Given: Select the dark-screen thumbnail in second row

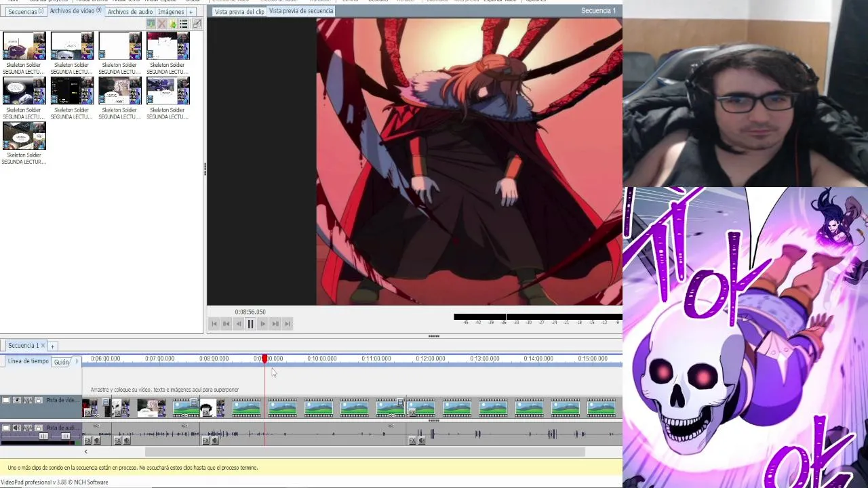Looking at the screenshot, I should 72,91.
